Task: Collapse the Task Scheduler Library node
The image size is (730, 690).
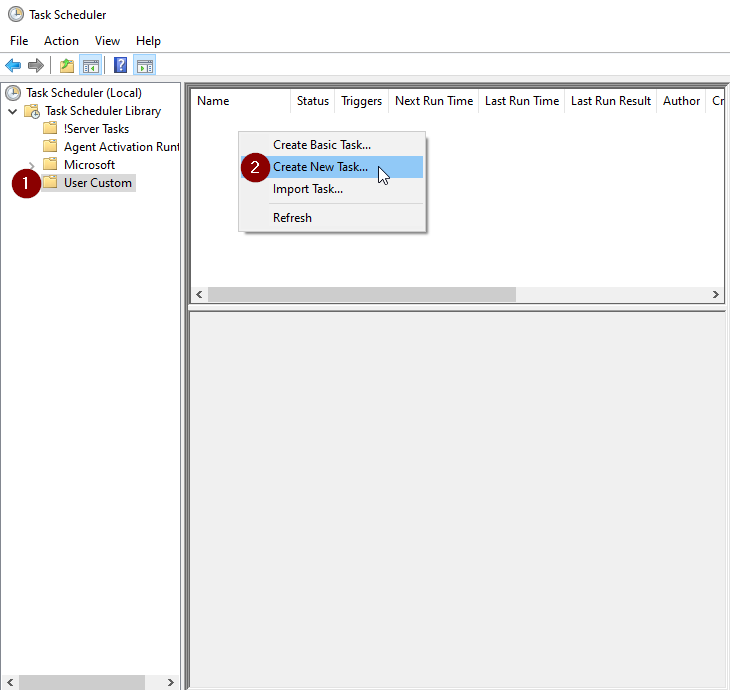Action: click(13, 111)
